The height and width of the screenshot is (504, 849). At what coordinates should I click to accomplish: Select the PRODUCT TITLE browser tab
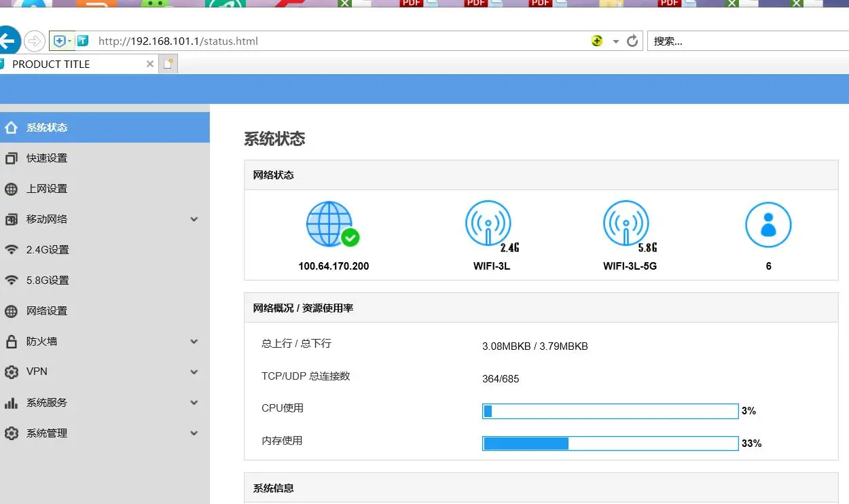click(78, 65)
